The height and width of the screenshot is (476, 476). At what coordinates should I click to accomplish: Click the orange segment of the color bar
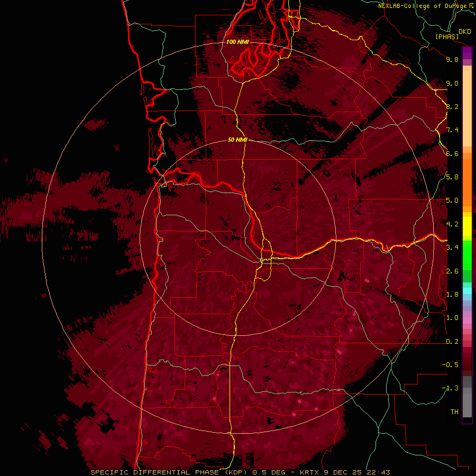[467, 182]
